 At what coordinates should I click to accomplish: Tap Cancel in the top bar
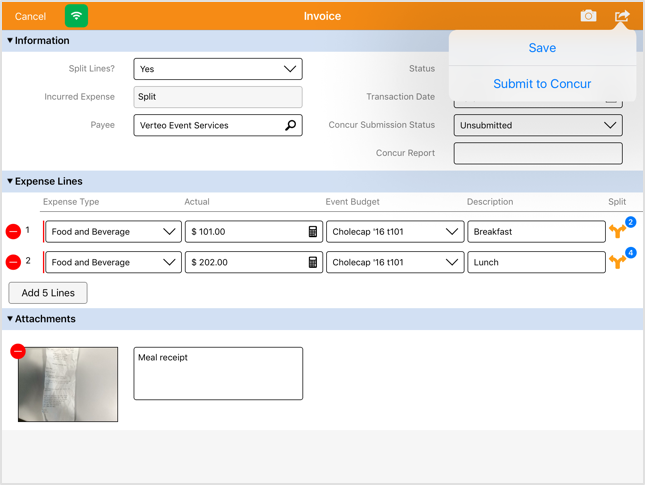30,16
